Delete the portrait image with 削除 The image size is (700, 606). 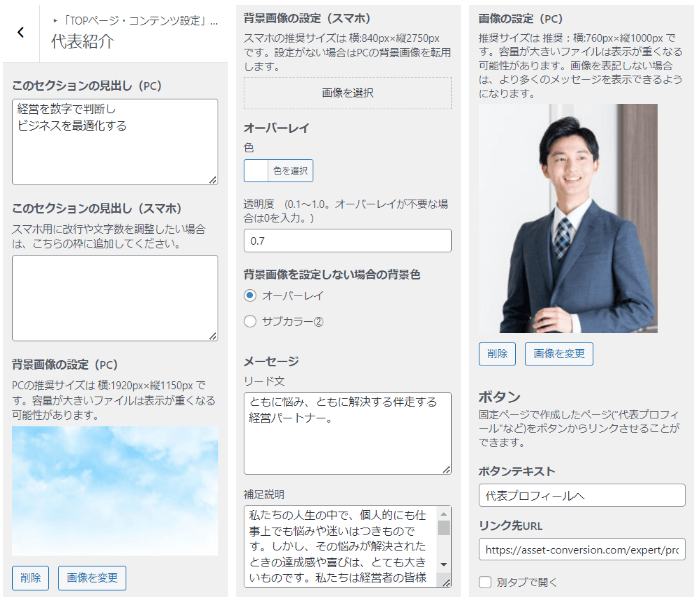[497, 354]
